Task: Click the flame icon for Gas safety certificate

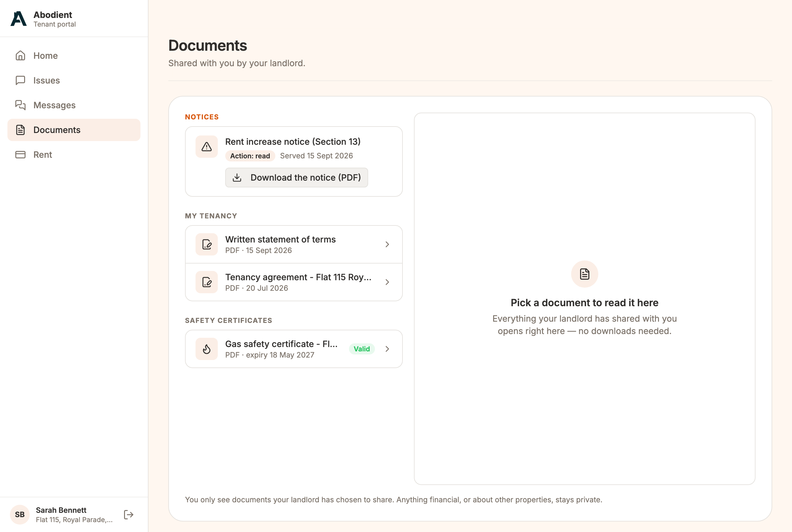Action: click(207, 349)
